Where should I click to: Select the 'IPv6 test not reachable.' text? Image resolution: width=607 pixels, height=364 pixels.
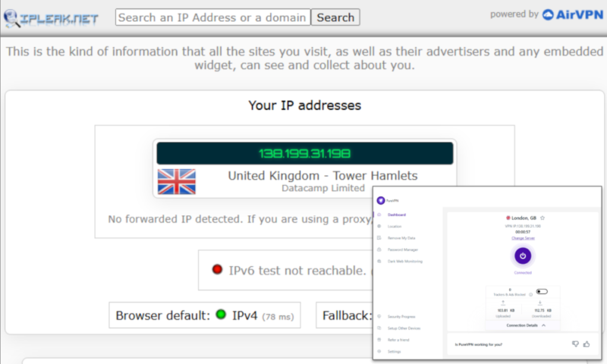297,271
